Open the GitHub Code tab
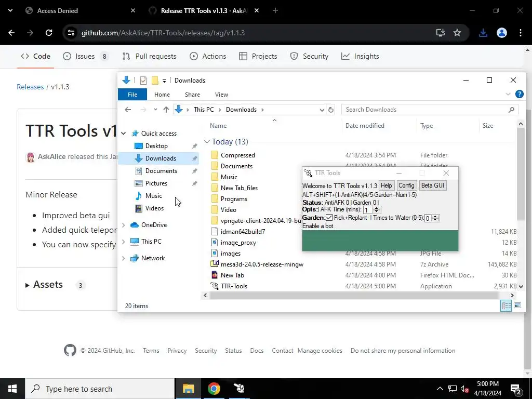This screenshot has width=532, height=399. pyautogui.click(x=35, y=56)
